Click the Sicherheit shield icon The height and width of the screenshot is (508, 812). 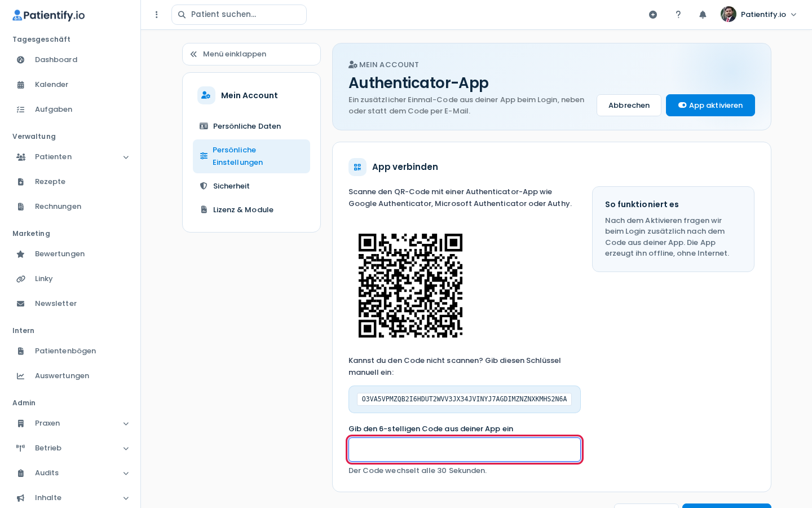click(204, 186)
